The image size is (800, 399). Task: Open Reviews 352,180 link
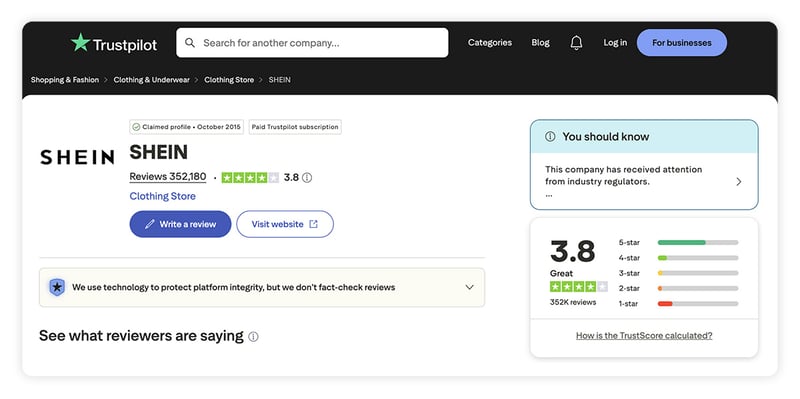tap(168, 177)
